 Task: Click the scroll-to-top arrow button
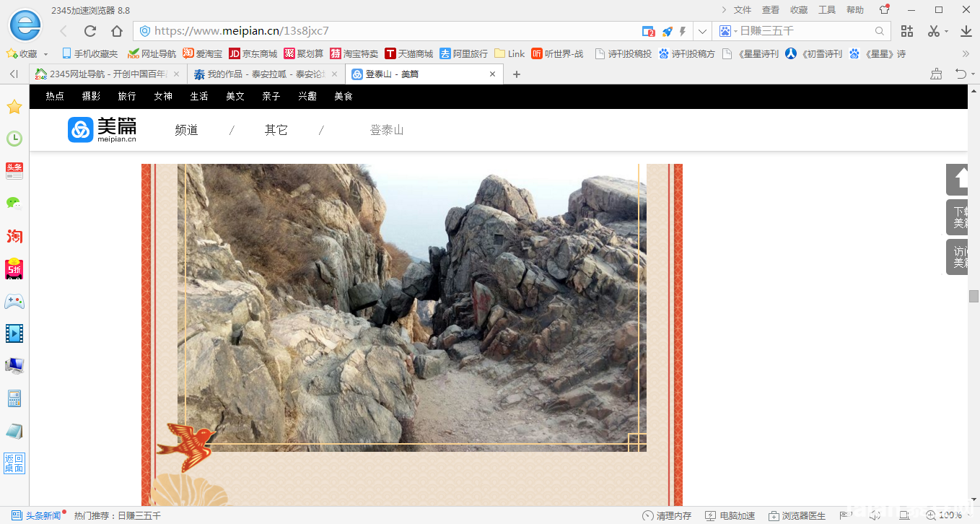958,179
